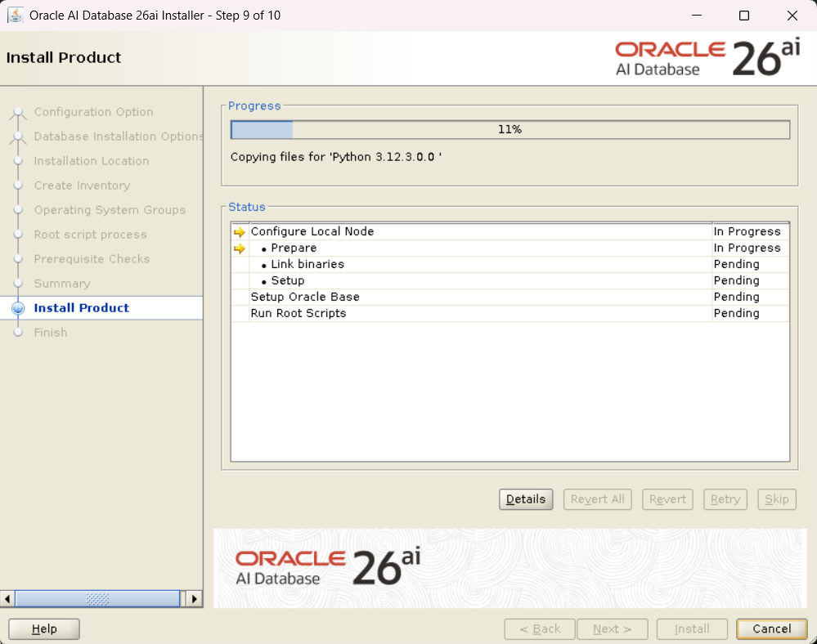Click left arrow of the sidebar scrollbar
The height and width of the screenshot is (644, 817).
coord(8,599)
